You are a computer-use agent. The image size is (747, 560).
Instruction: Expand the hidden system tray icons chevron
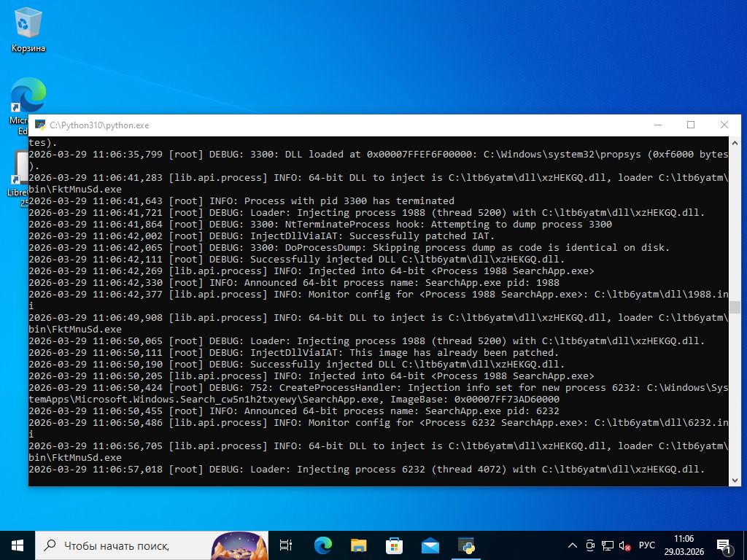[x=573, y=545]
